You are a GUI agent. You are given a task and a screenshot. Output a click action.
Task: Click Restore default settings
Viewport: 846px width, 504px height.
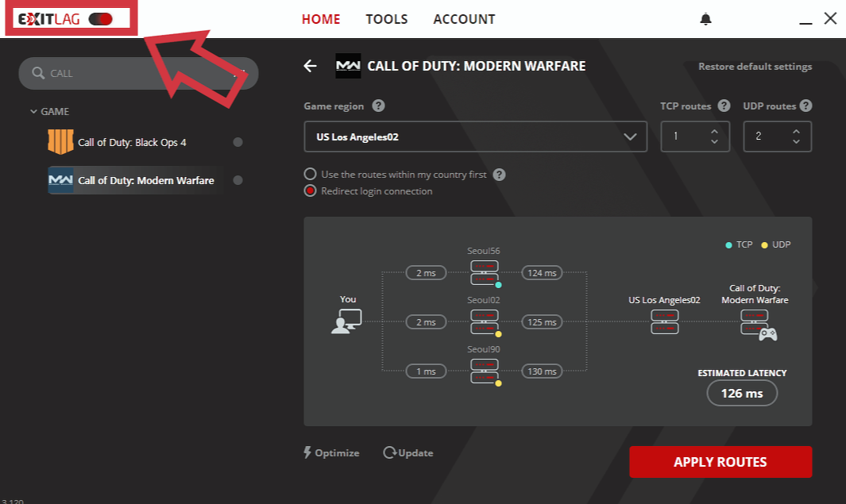coord(755,67)
